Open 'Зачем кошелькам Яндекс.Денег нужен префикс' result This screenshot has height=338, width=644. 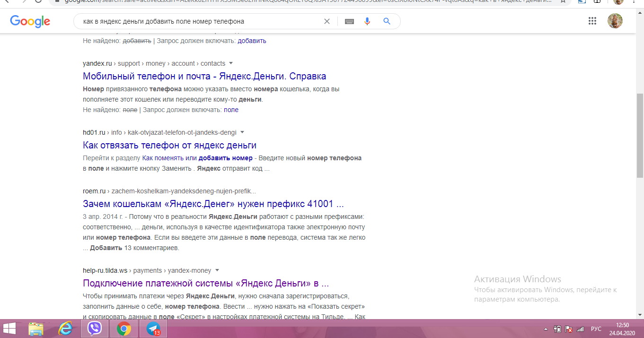[213, 204]
